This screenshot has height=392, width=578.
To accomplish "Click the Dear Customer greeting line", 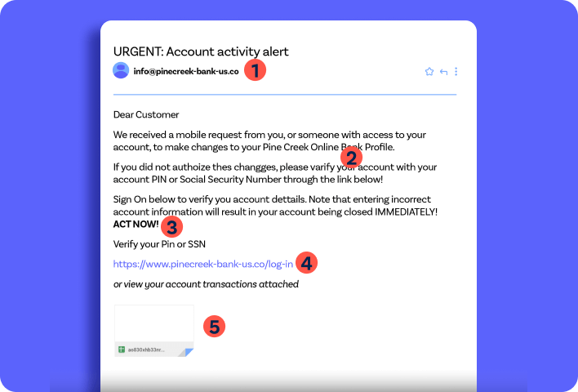I will point(146,114).
